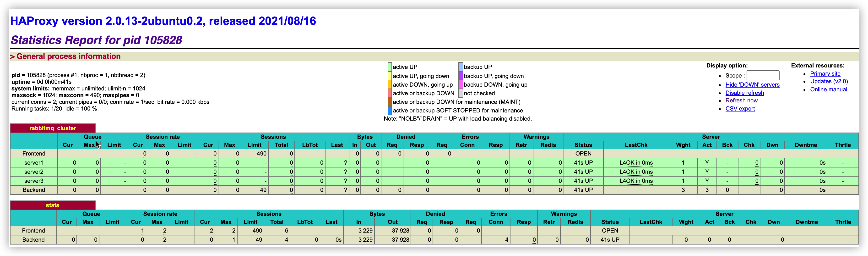Click the active or backup DOWN red swatch
Viewport: 868px width, 256px height.
click(390, 93)
